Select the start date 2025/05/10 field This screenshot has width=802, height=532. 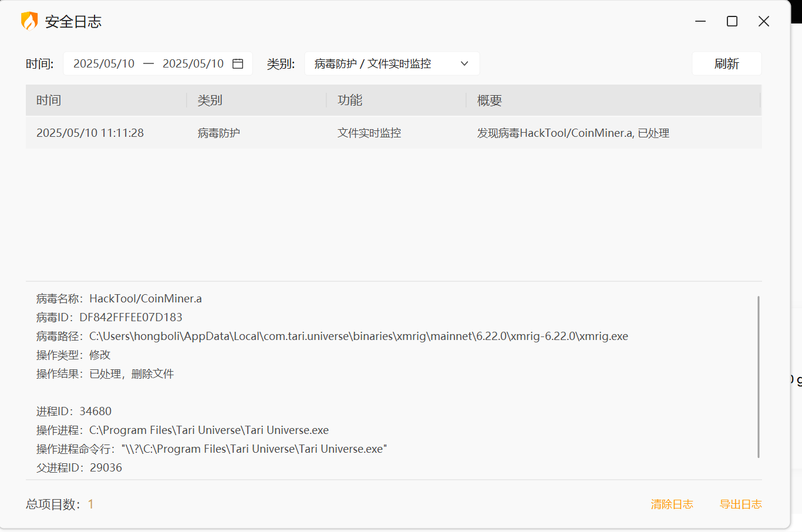point(104,63)
